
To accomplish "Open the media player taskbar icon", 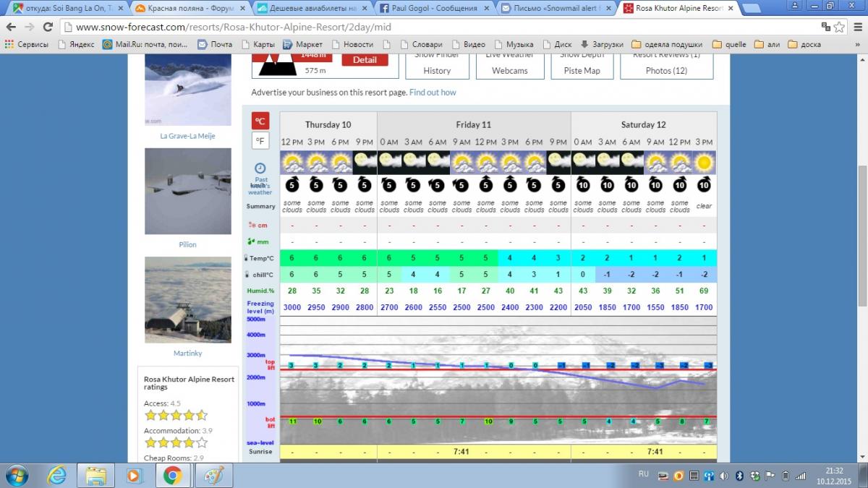I will (134, 475).
